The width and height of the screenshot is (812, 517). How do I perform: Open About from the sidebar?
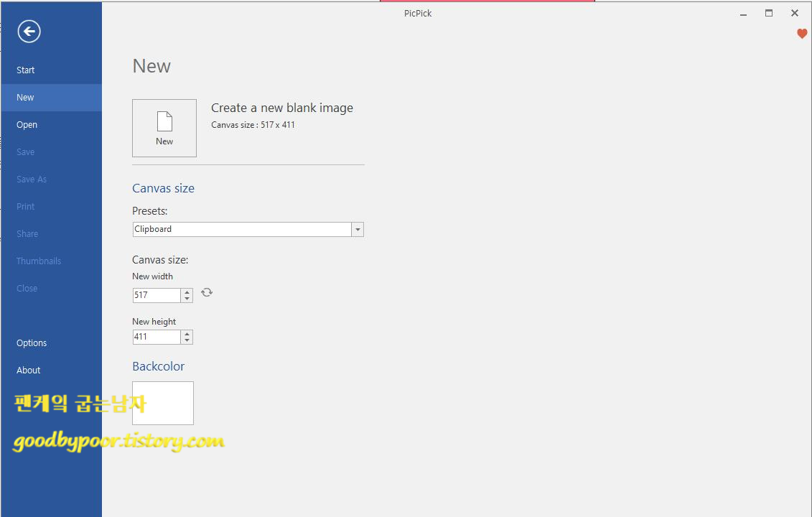click(51, 371)
